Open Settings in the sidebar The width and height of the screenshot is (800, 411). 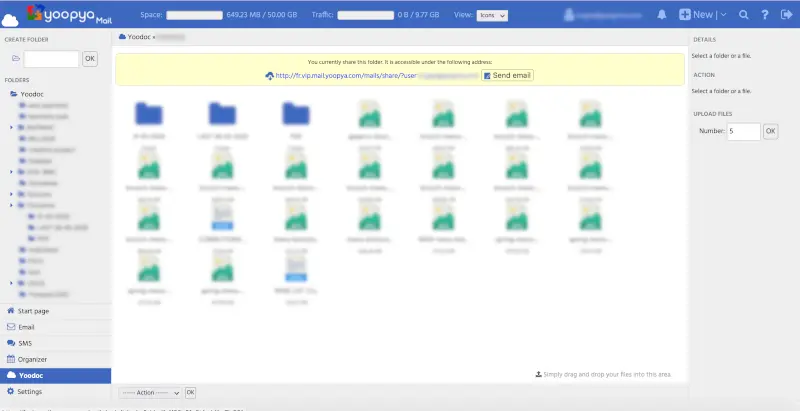pyautogui.click(x=30, y=391)
